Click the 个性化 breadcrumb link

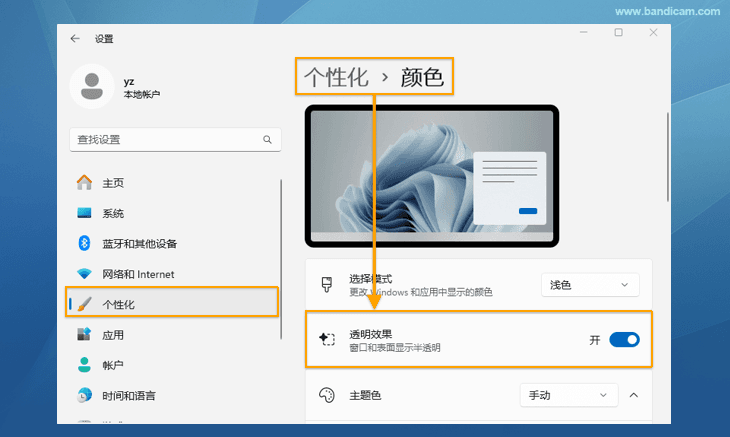coord(336,77)
